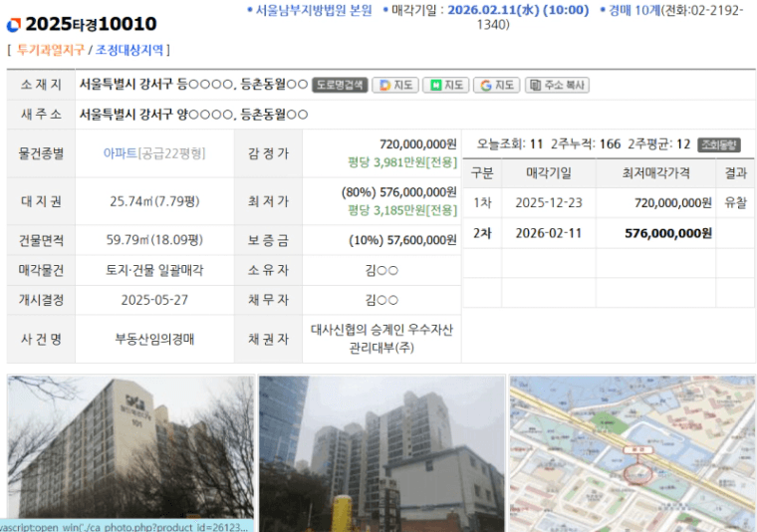Image resolution: width=757 pixels, height=532 pixels.
Task: Select the 1차 date 2025-12-23 cell
Action: point(549,203)
